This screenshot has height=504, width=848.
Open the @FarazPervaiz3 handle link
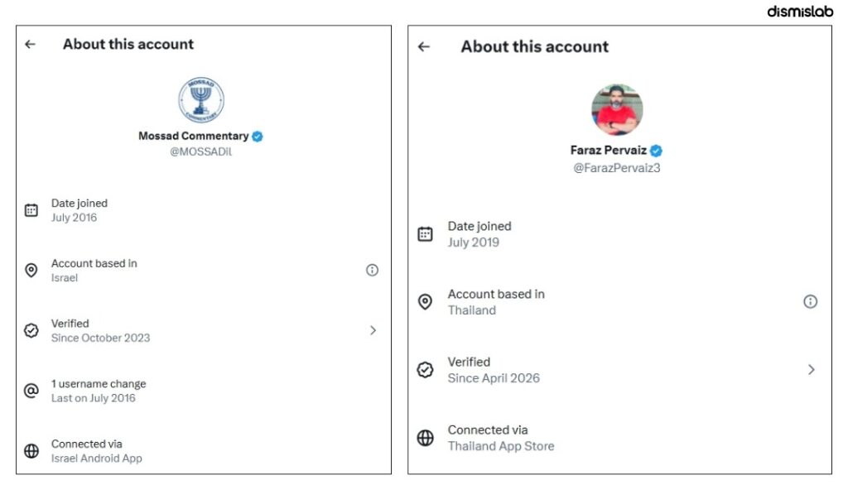pyautogui.click(x=616, y=168)
